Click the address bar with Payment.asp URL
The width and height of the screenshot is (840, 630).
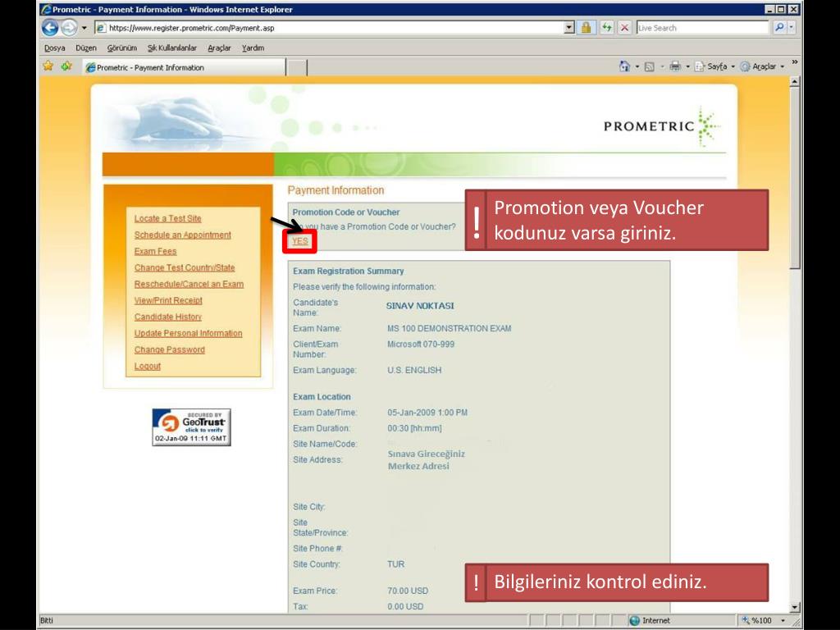point(328,28)
